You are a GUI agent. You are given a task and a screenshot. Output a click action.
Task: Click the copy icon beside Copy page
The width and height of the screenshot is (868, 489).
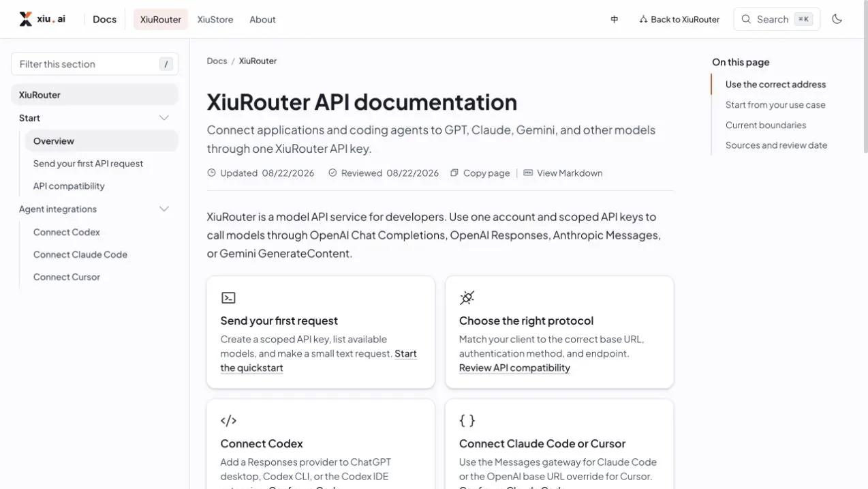point(454,173)
